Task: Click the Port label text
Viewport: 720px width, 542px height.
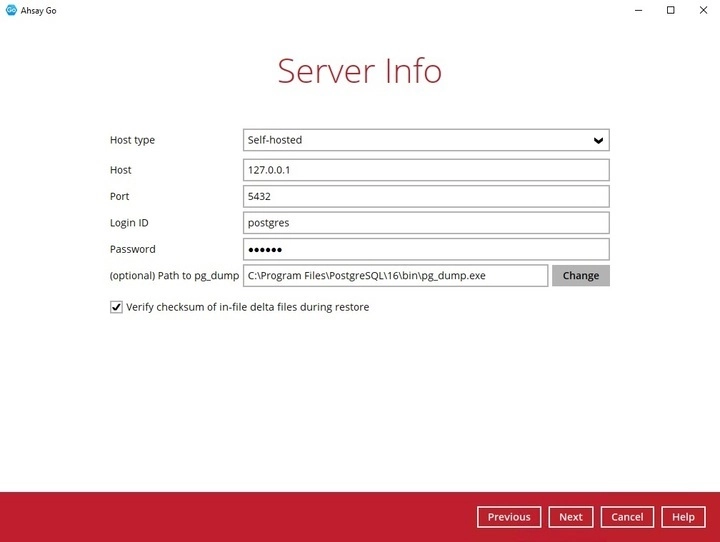Action: [x=119, y=197]
